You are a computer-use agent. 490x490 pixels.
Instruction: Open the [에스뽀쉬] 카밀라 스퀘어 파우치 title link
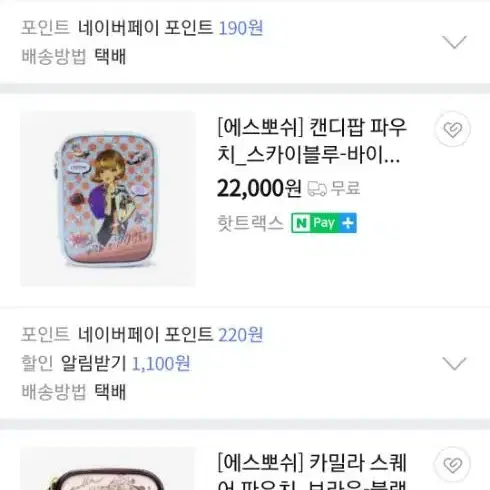pyautogui.click(x=312, y=471)
